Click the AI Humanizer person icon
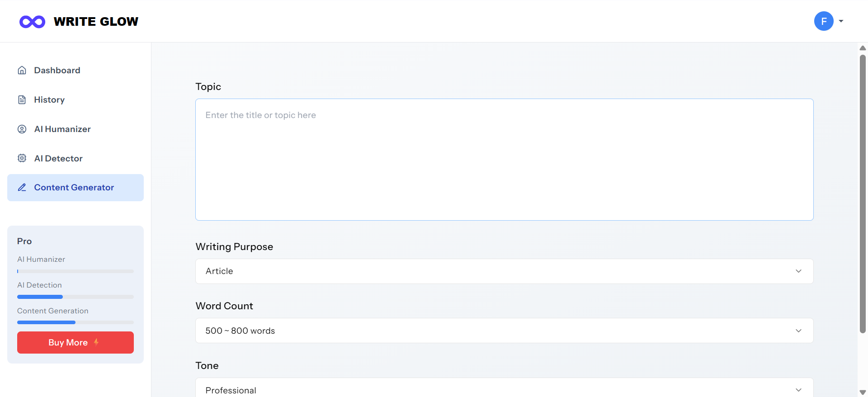The image size is (868, 397). 22,129
